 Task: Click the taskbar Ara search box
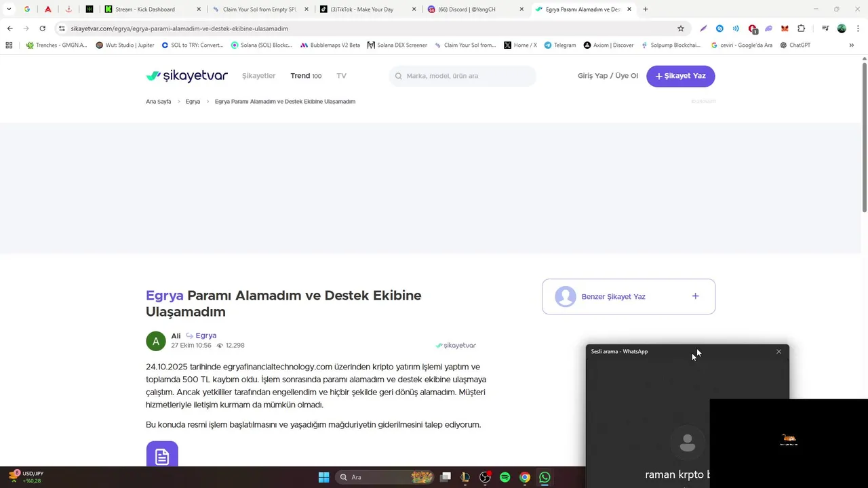point(385,477)
